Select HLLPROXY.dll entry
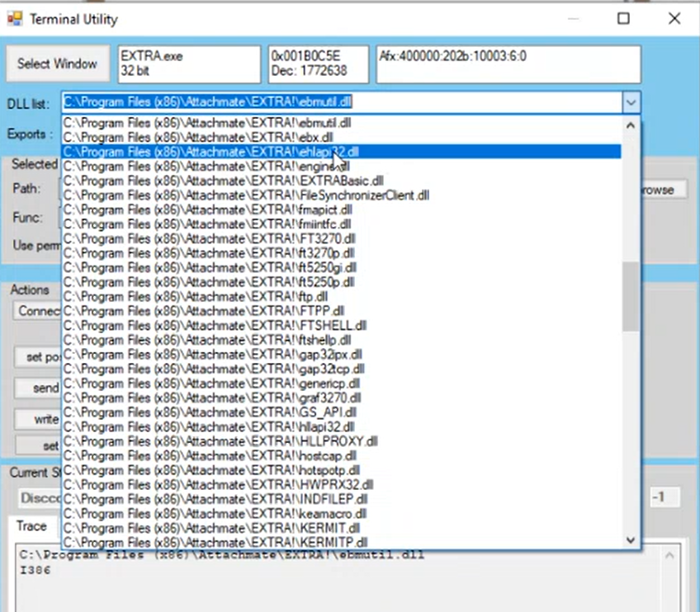 coord(341,441)
